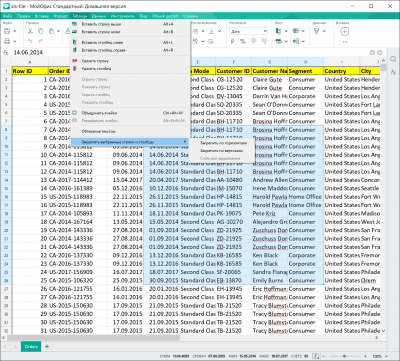
Task: Click the fx icon beside the formula bar
Action: point(6,52)
